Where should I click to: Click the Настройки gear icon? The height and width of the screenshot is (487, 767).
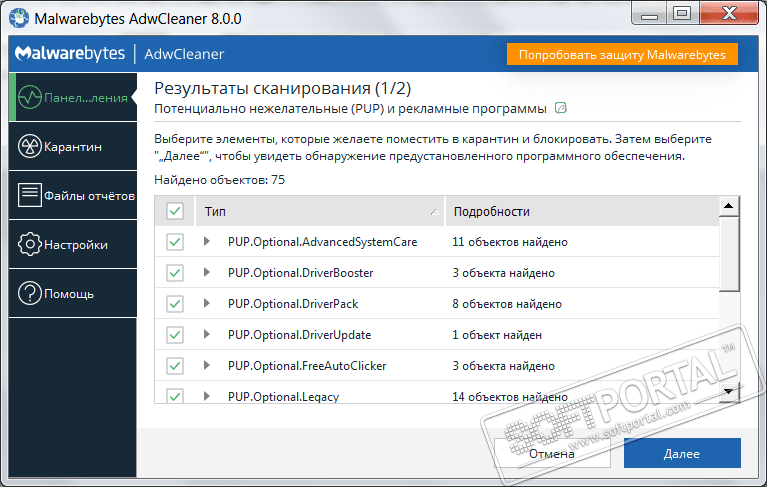point(30,244)
